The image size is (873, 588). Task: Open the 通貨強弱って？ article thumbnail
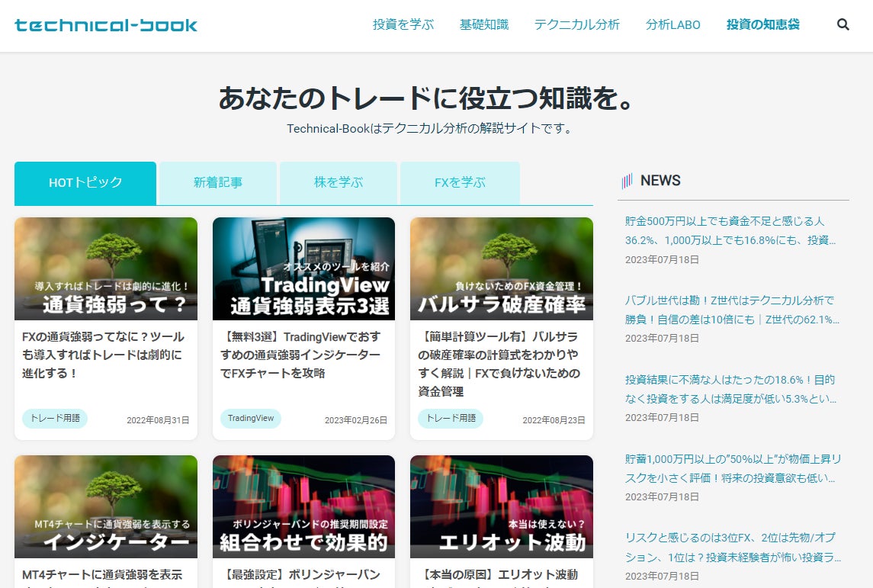point(106,268)
